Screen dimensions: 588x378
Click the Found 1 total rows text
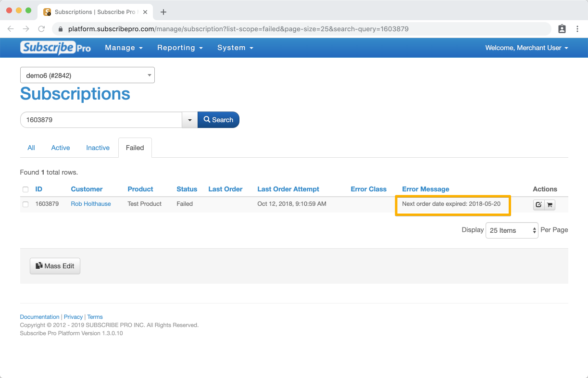[49, 172]
